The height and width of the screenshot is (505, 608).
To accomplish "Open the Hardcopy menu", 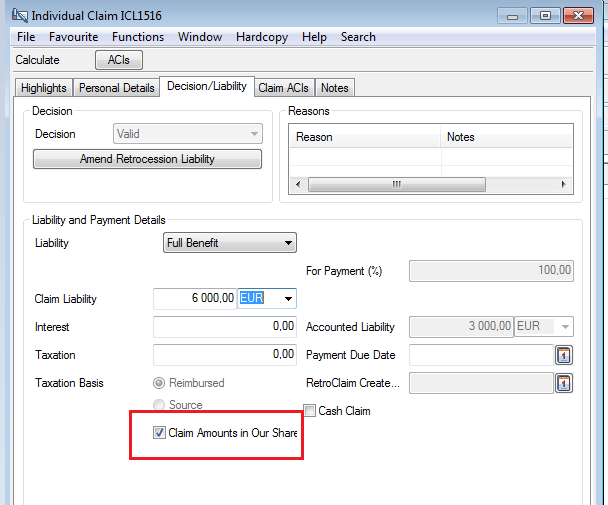I will pyautogui.click(x=262, y=37).
